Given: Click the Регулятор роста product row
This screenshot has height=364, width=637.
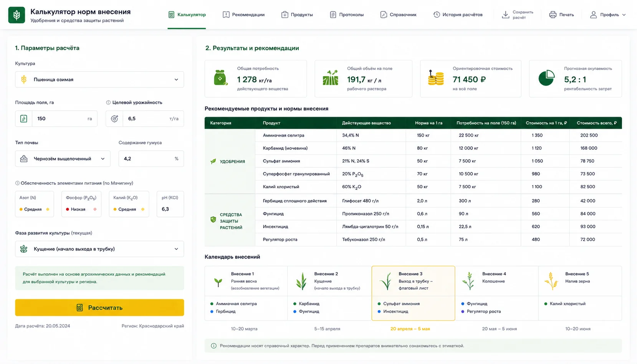Looking at the screenshot, I should [438, 239].
